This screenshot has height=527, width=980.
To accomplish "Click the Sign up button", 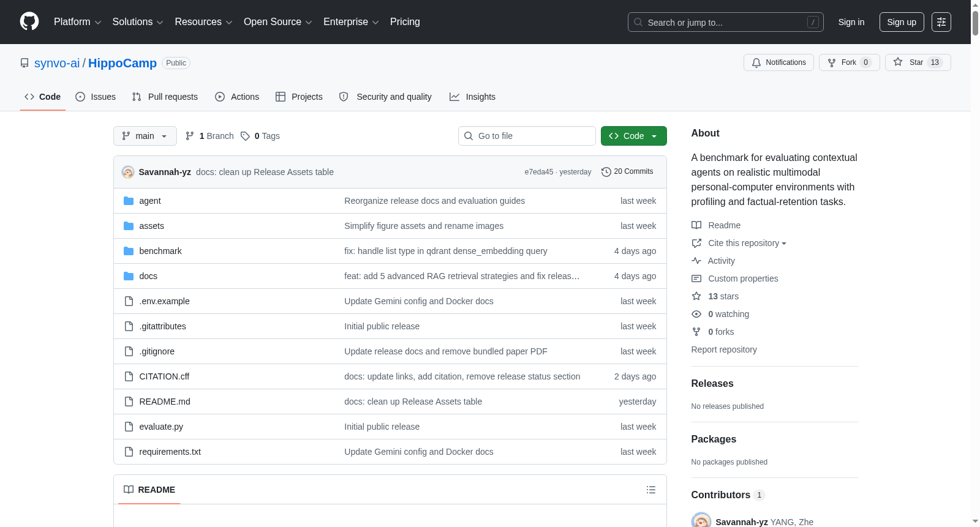I will [902, 22].
